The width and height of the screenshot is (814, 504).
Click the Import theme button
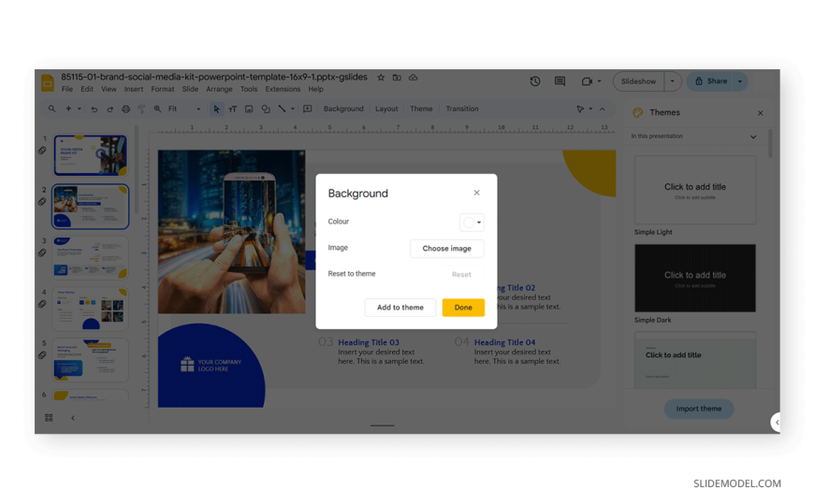699,409
